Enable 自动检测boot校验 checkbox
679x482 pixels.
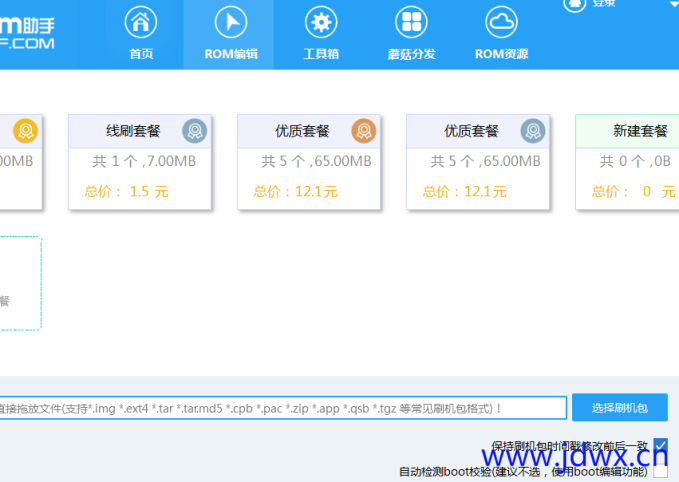click(x=661, y=471)
